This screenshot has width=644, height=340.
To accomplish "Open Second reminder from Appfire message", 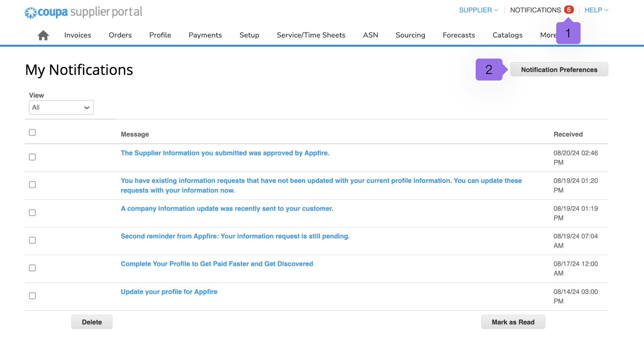I will [235, 236].
